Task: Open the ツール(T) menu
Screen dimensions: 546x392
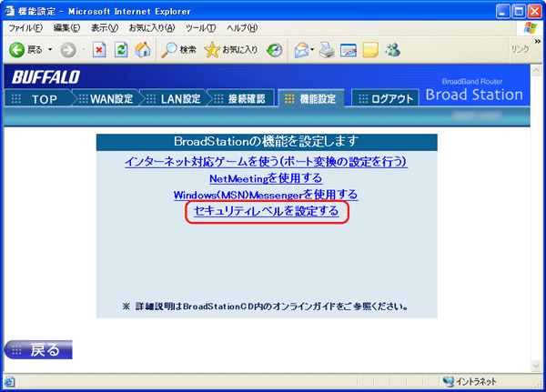Action: click(x=199, y=28)
